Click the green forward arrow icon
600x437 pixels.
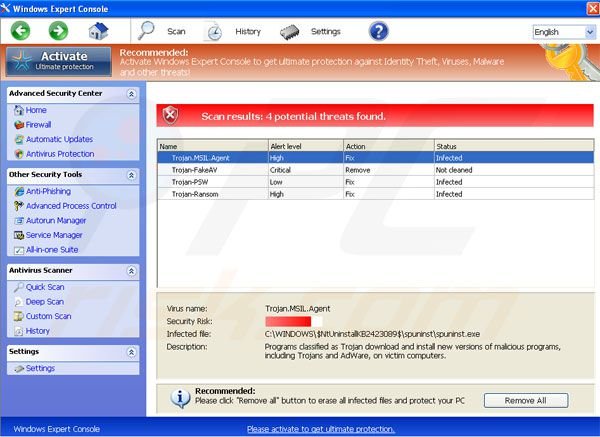(57, 31)
